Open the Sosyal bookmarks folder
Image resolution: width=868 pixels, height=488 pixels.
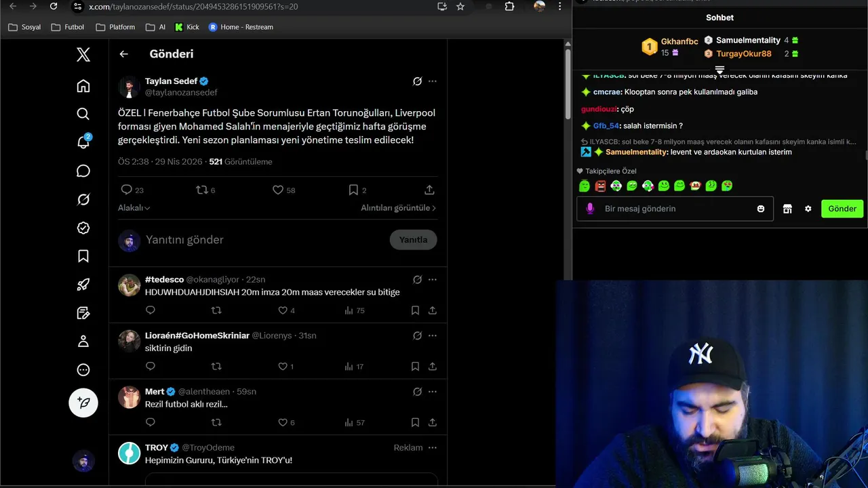click(x=24, y=27)
